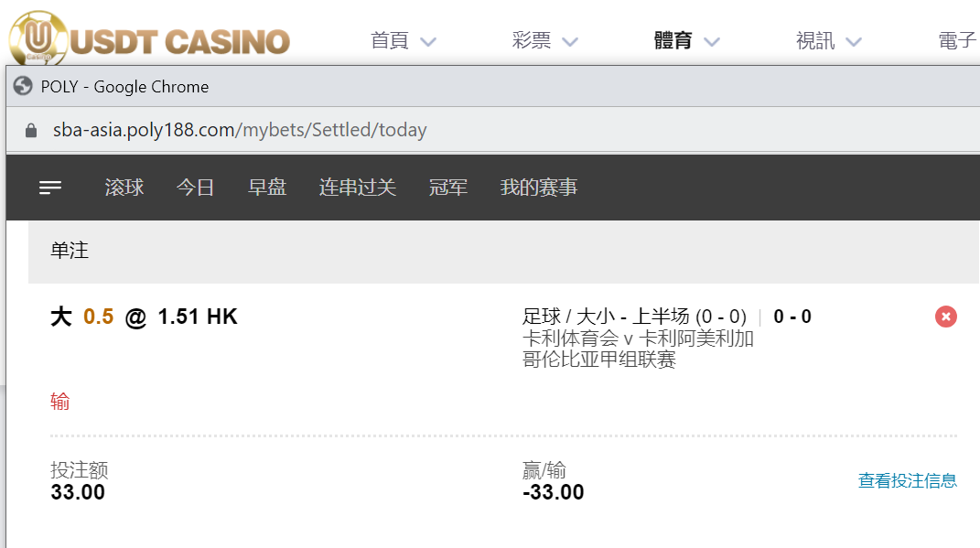Viewport: 980px width, 548px height.
Task: Click the 查看投注信息 link
Action: click(908, 480)
